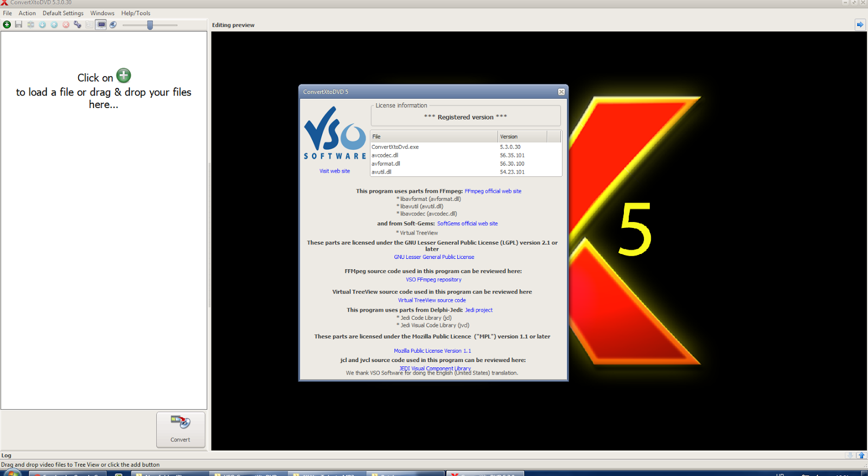
Task: Open the File menu
Action: 8,13
